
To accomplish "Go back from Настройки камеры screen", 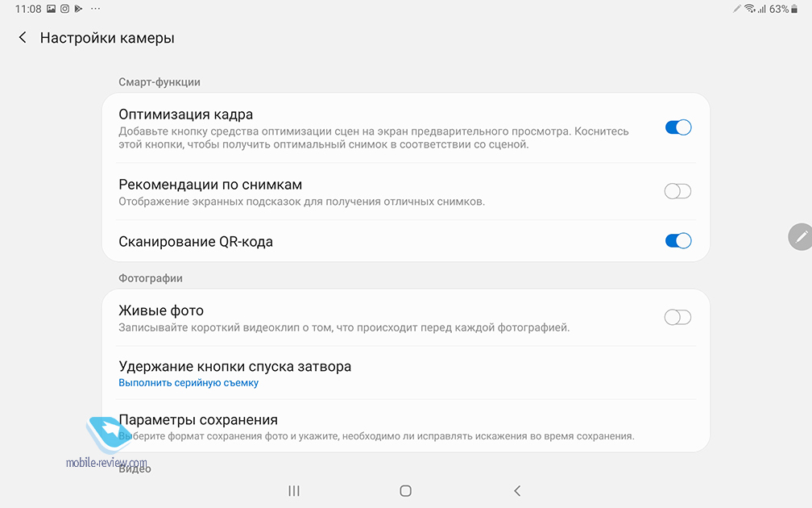I will click(x=23, y=37).
